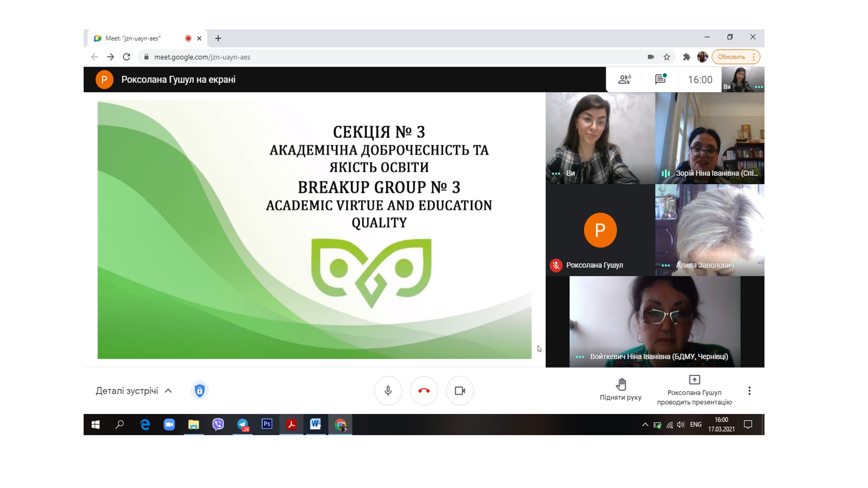Toggle the camera button

click(460, 391)
